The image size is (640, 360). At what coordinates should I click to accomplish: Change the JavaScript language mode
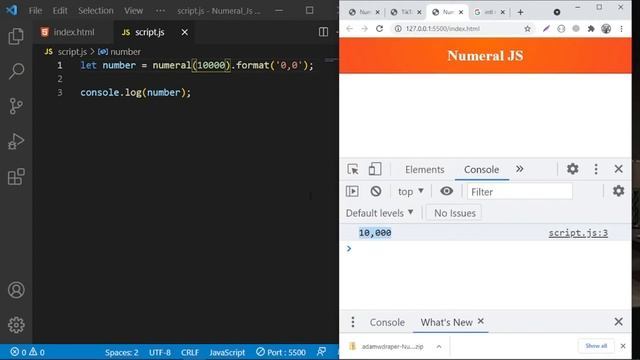(227, 352)
